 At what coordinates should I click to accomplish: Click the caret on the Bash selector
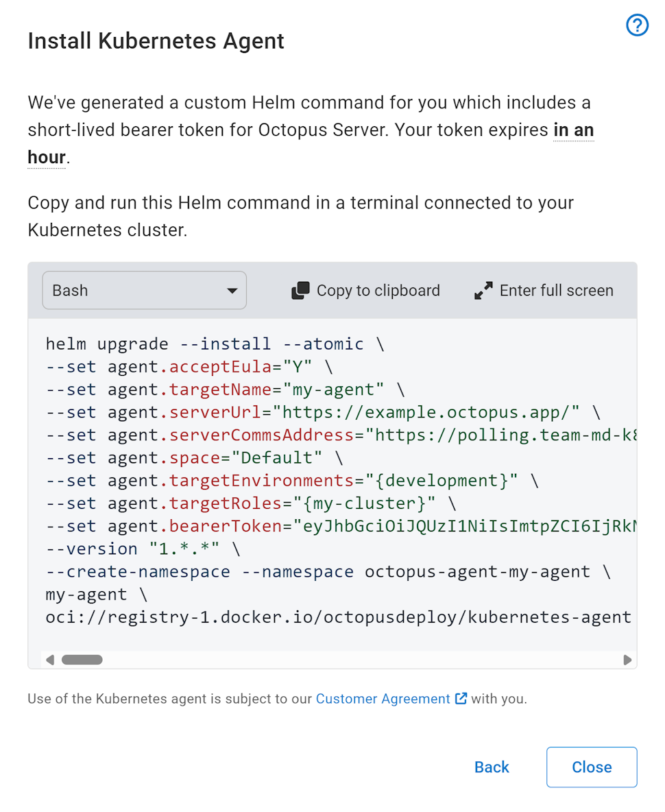(233, 290)
